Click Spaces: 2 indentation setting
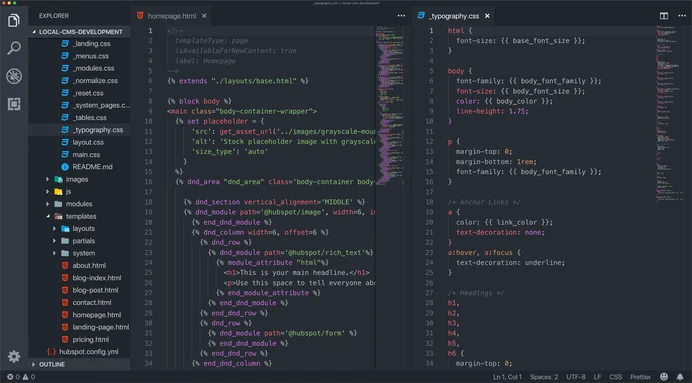 point(544,377)
